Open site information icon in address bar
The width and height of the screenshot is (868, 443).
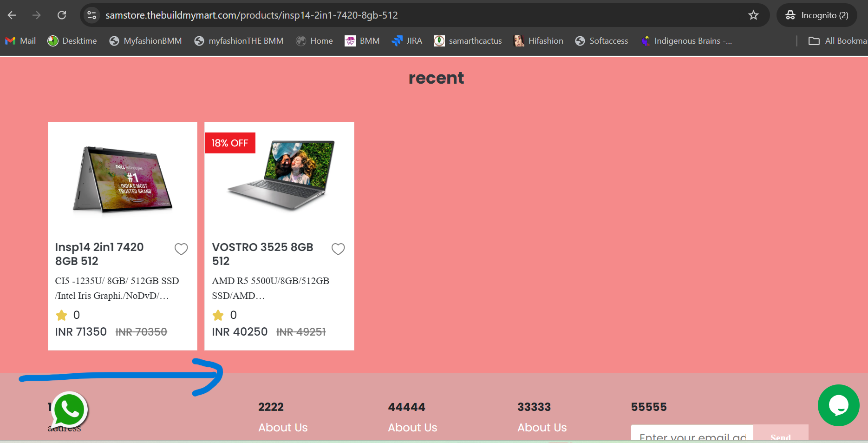92,15
